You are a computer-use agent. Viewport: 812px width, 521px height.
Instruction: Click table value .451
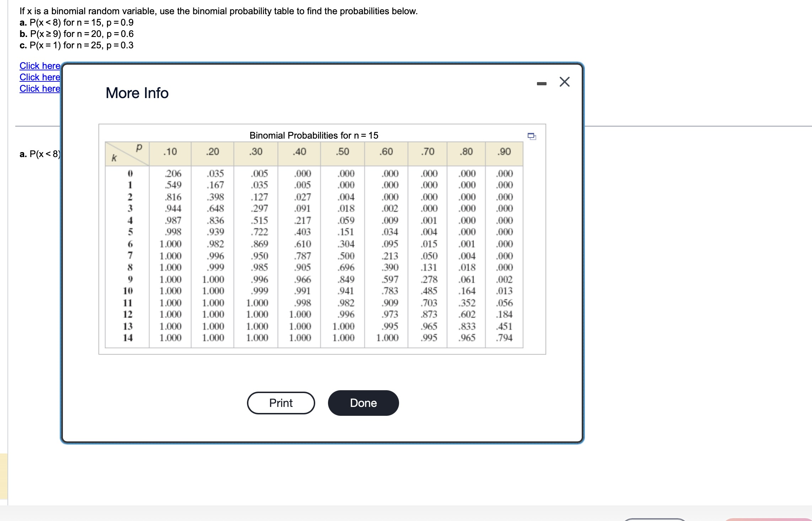504,326
